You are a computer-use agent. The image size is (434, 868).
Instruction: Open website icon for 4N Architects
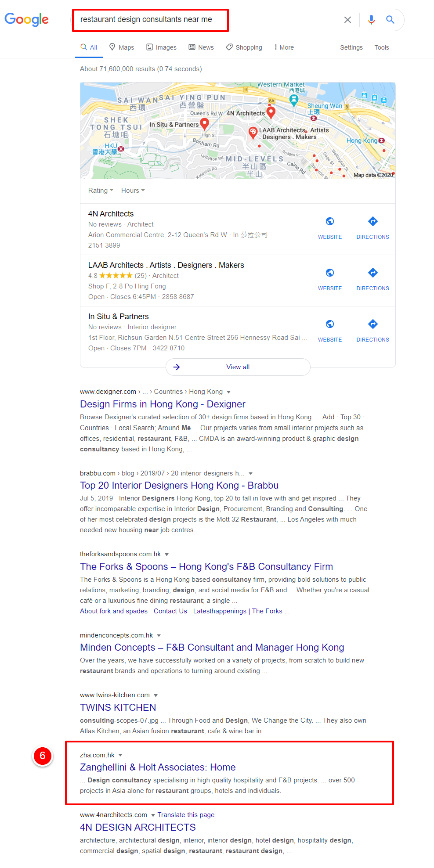(330, 221)
